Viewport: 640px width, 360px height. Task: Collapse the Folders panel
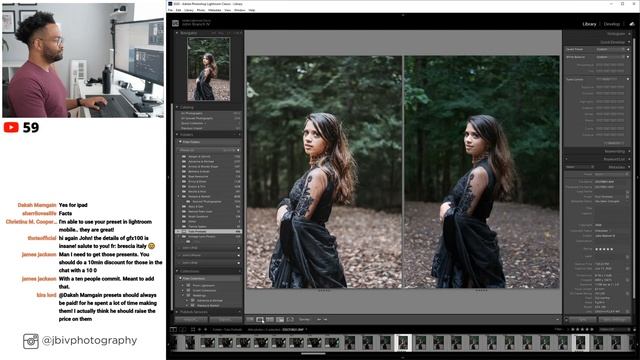pos(177,134)
